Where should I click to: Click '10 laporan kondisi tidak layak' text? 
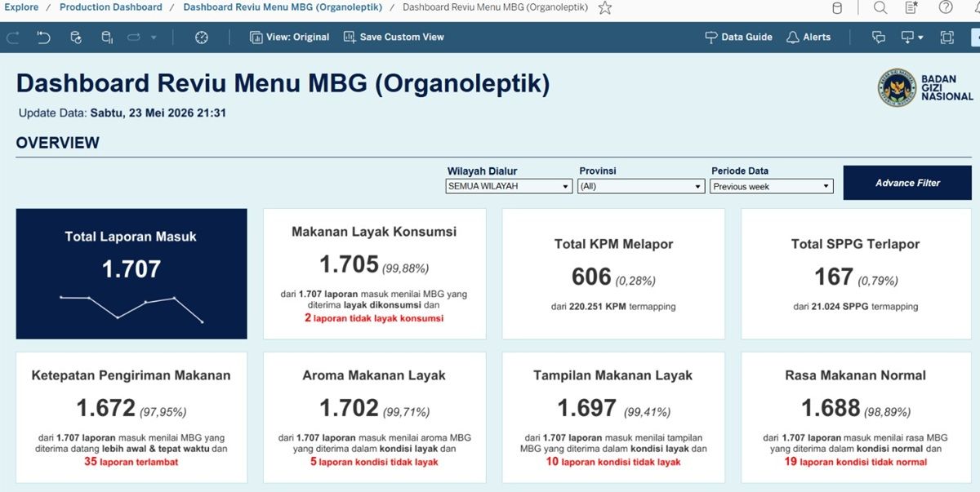click(x=613, y=462)
